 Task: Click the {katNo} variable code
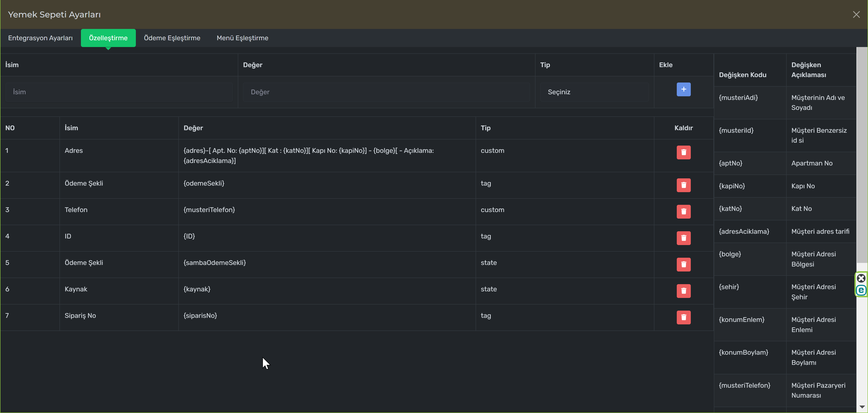coord(730,208)
